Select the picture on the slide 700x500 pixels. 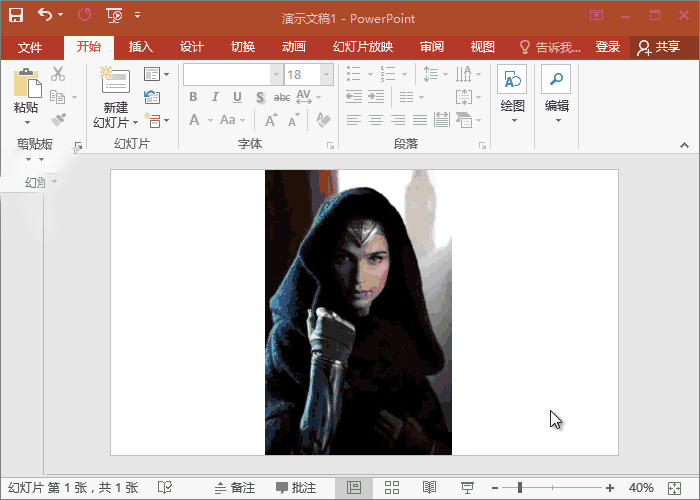358,312
